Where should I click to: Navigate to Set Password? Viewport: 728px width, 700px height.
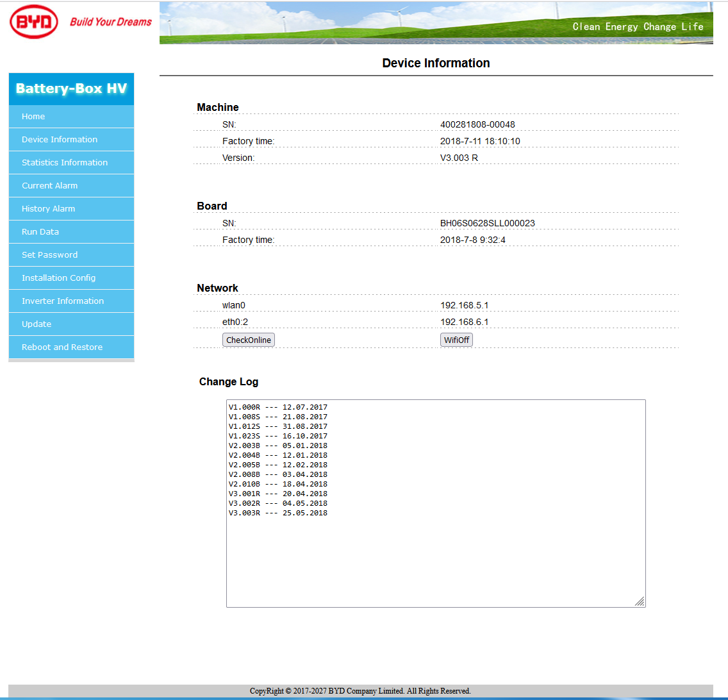point(49,255)
